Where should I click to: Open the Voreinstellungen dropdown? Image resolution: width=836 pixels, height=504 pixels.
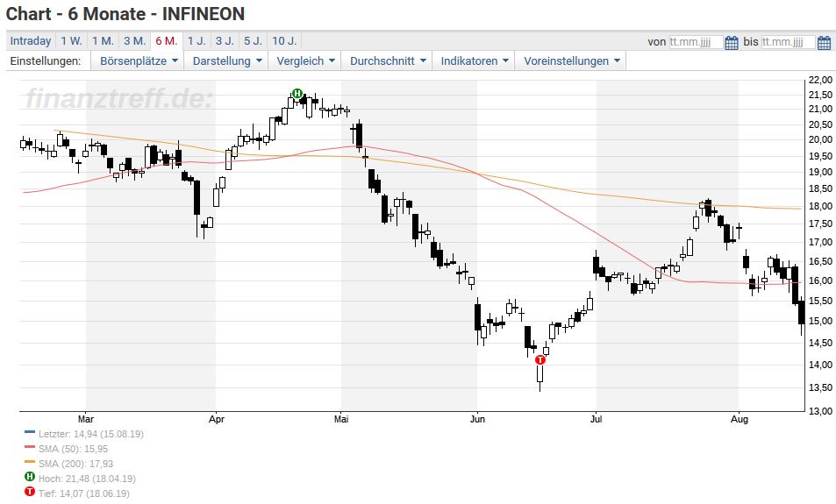pos(571,60)
